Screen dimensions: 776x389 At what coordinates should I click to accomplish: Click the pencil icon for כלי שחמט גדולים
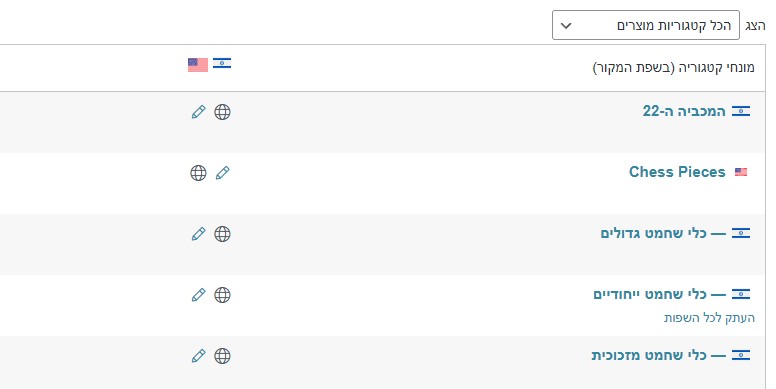(x=198, y=234)
